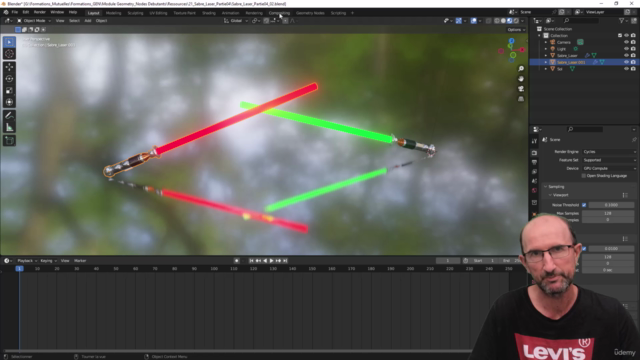Jump to the start frame in the timeline
Viewport: 640px width, 360px height.
click(x=251, y=261)
